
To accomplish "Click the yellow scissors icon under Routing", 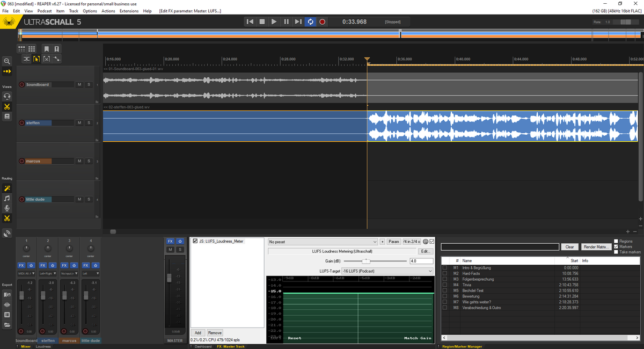I will click(7, 218).
